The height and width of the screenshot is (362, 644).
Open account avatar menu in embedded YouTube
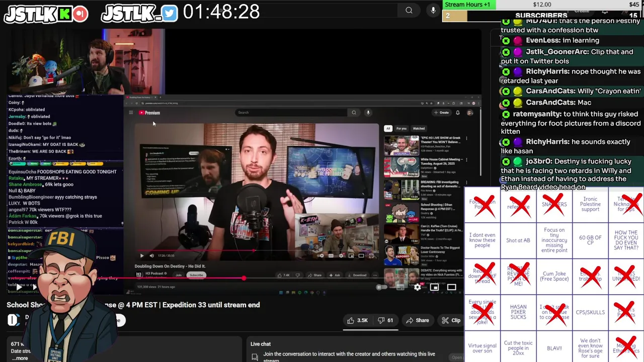pos(470,113)
